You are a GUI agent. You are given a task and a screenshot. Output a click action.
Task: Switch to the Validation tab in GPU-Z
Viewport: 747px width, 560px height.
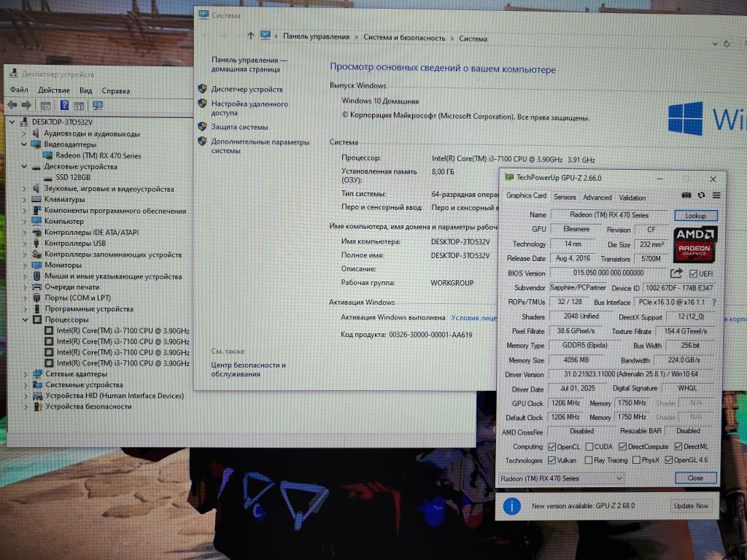pos(632,198)
